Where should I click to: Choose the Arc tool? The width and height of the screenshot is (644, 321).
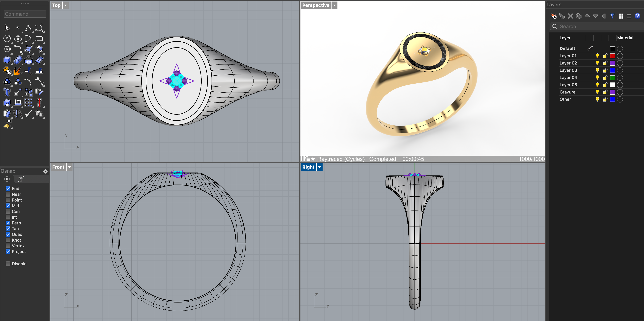(x=28, y=39)
